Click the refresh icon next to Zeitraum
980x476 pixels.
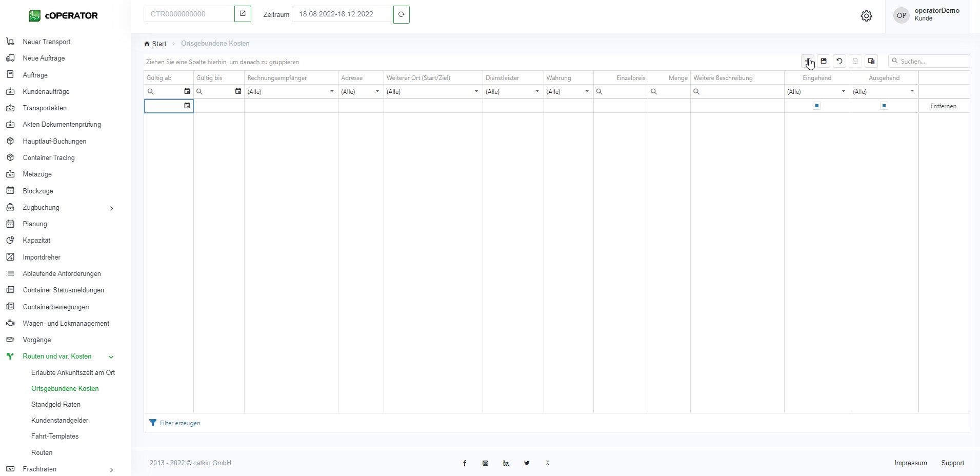402,14
